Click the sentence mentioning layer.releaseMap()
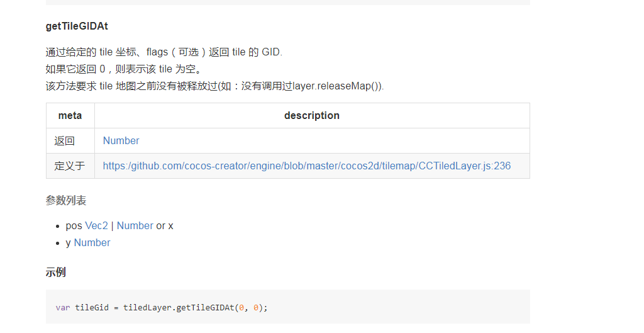The width and height of the screenshot is (644, 333). tap(214, 86)
